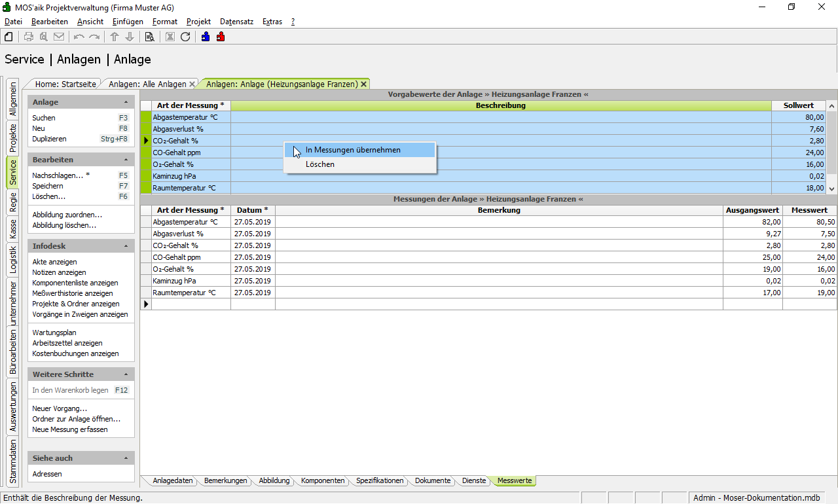Open the Stammdaten vertical side tab
This screenshot has width=838, height=504.
12,461
